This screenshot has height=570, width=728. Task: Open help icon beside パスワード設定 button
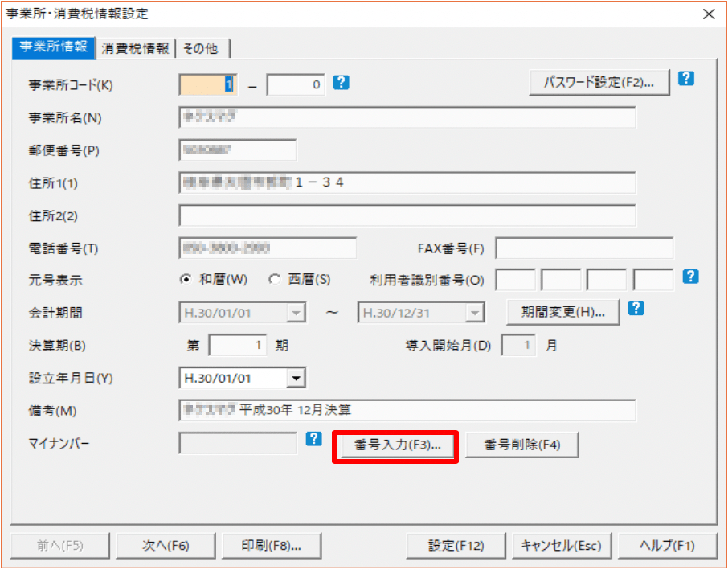pos(685,79)
